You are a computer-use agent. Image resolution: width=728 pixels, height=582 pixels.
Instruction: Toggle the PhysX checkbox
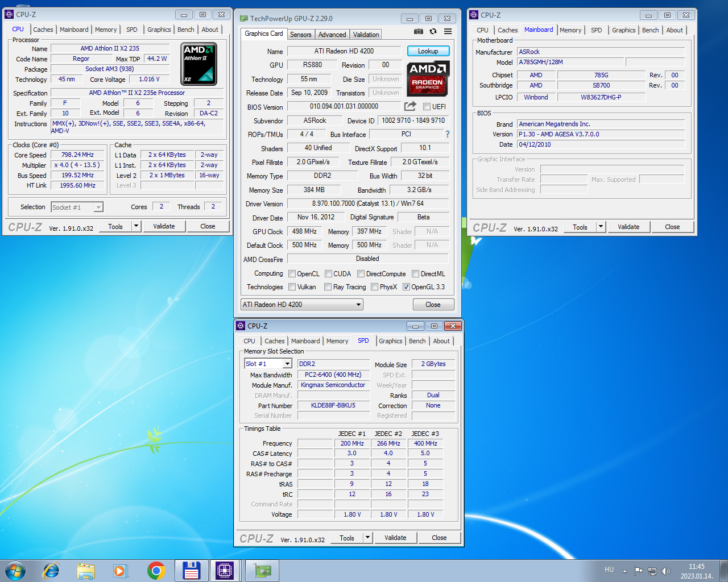point(374,286)
